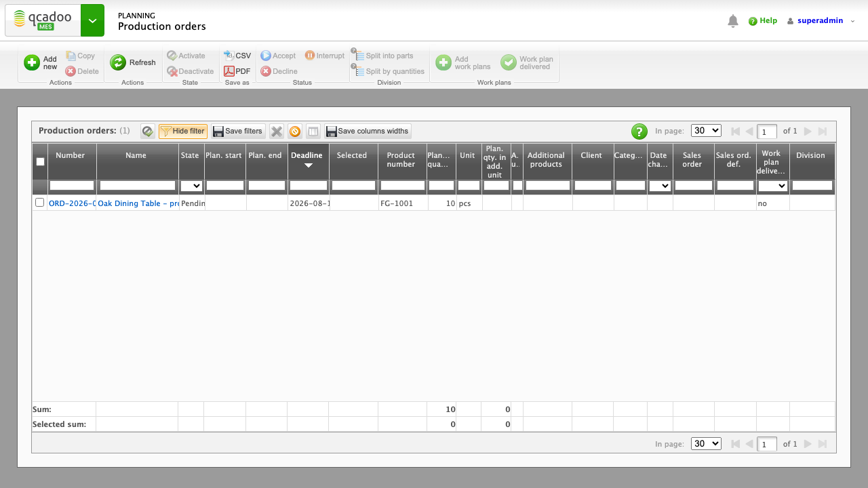Click the Number filter input field
The image size is (868, 488).
point(72,186)
